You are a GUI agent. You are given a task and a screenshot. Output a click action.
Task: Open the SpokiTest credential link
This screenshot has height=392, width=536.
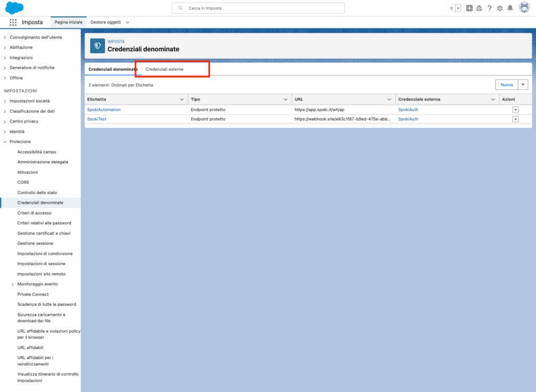point(98,119)
